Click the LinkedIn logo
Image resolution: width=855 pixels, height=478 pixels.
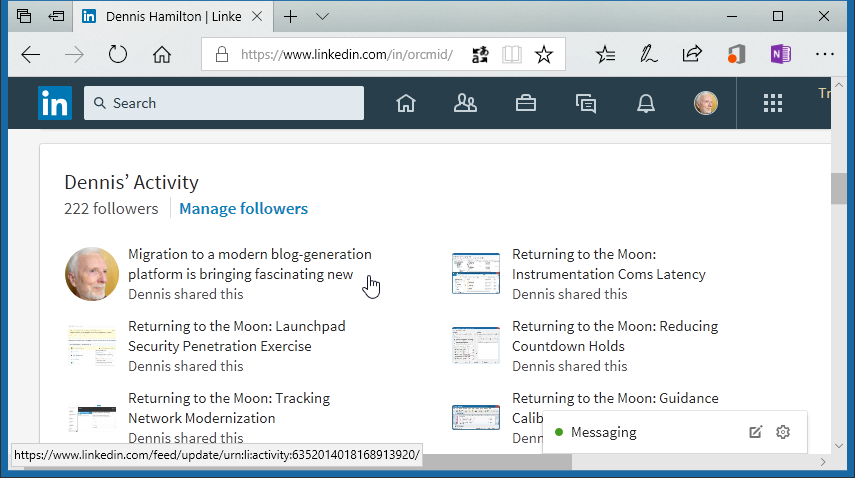pyautogui.click(x=55, y=103)
